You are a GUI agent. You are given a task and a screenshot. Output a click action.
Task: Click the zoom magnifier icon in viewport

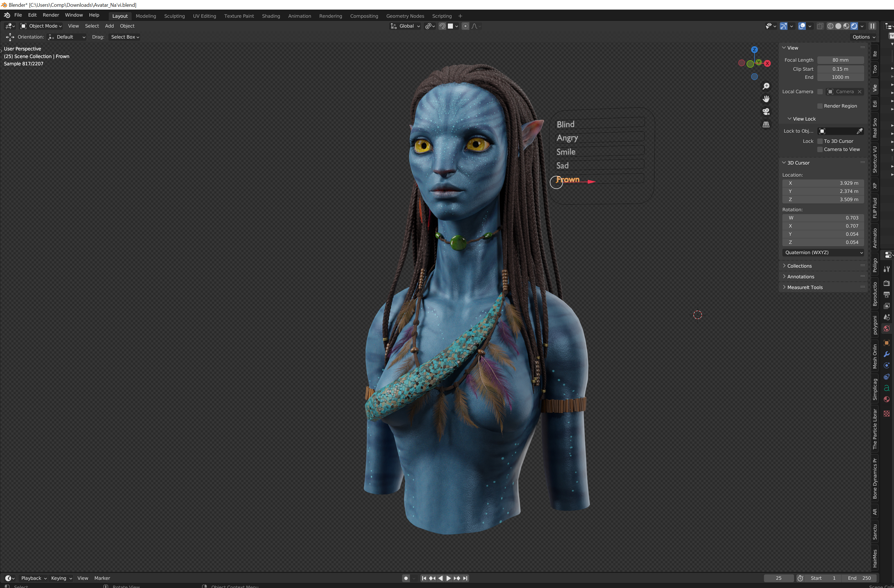click(766, 86)
